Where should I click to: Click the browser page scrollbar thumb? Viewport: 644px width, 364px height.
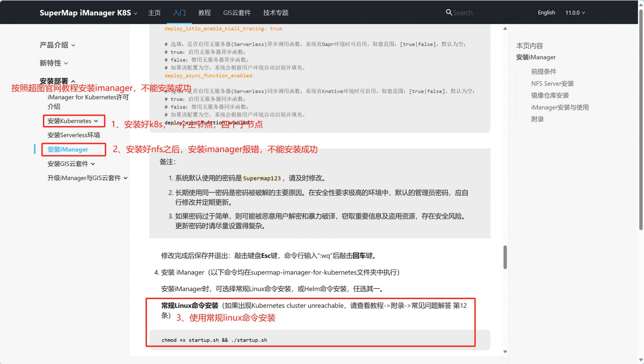(641, 120)
